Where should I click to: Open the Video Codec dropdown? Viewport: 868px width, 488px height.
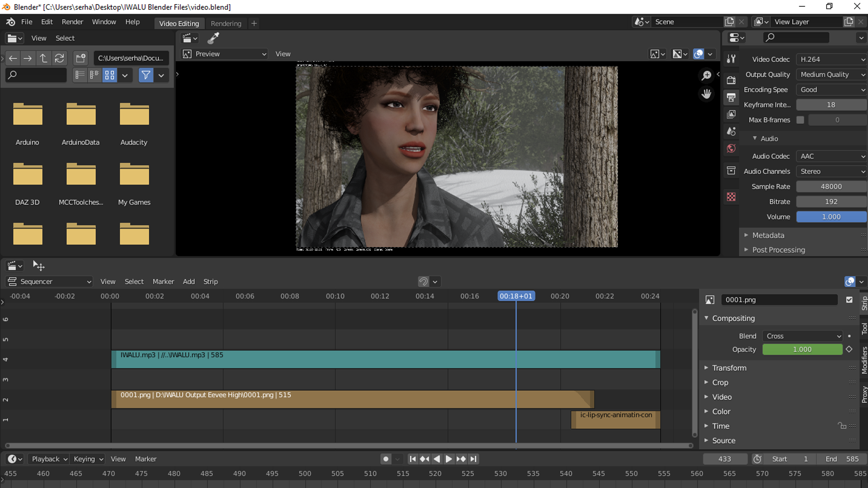[831, 59]
